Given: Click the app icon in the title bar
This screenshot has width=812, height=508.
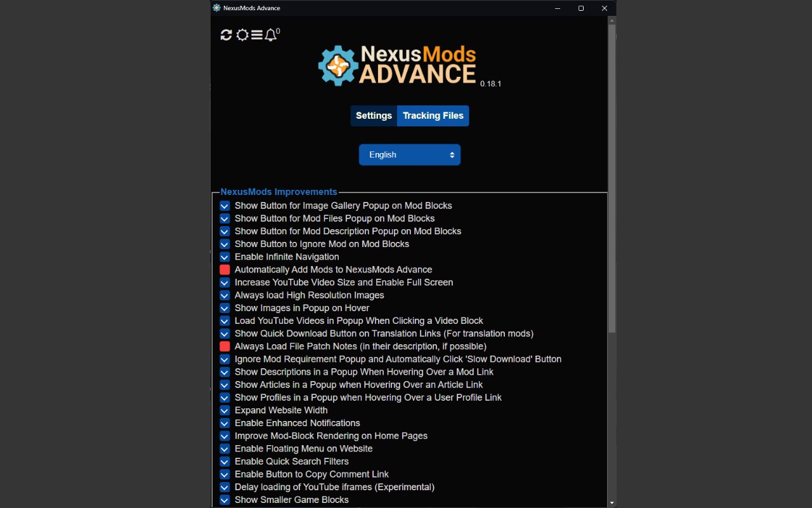Looking at the screenshot, I should [217, 8].
